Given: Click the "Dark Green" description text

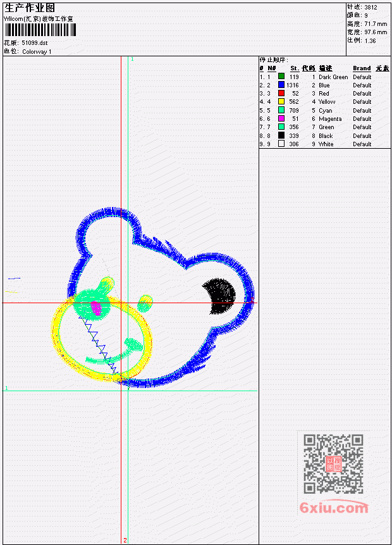Looking at the screenshot, I should [333, 77].
